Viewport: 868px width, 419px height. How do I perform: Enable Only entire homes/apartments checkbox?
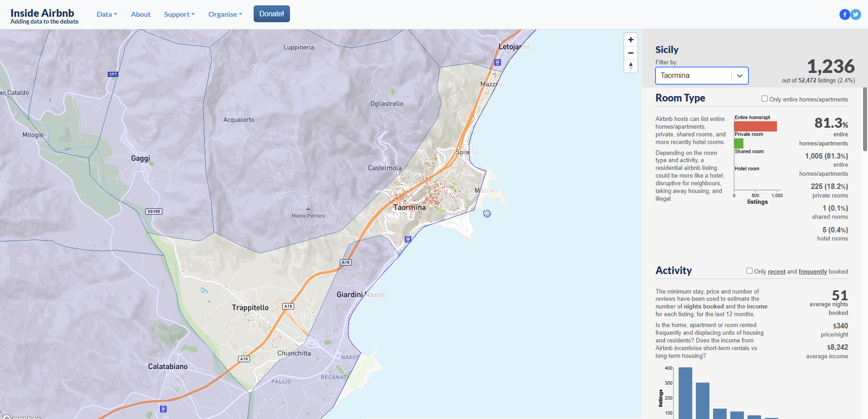(x=764, y=99)
